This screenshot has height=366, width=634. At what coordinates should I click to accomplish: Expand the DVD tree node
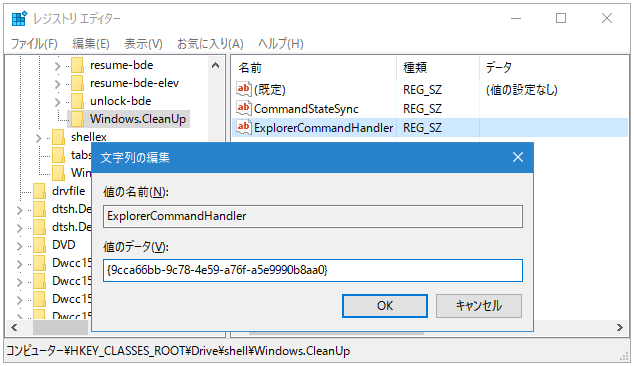[19, 246]
